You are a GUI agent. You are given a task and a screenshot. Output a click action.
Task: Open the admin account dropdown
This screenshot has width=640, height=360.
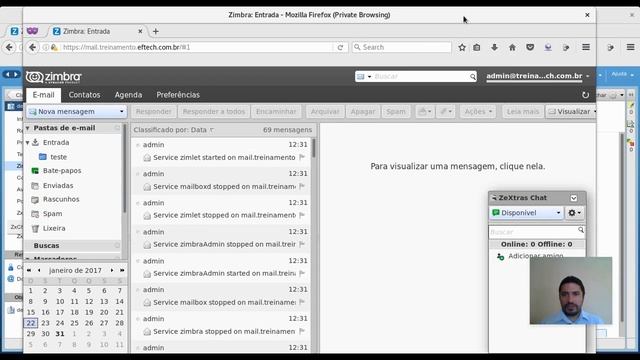587,76
